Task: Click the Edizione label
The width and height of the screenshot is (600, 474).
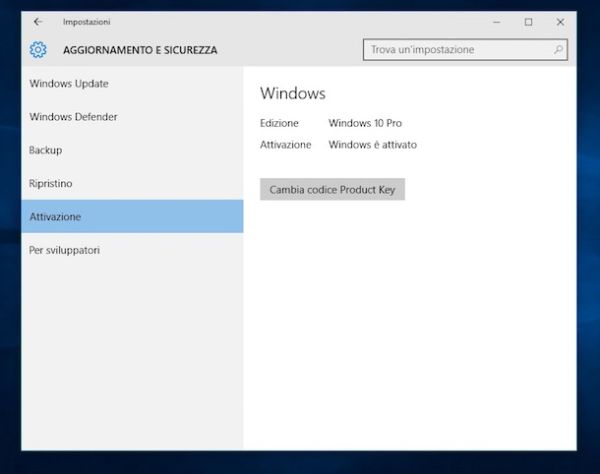Action: pyautogui.click(x=279, y=123)
